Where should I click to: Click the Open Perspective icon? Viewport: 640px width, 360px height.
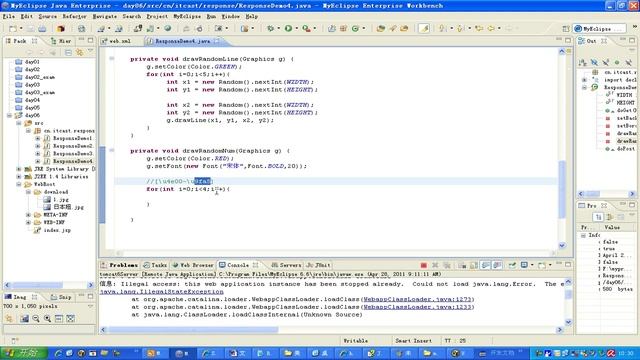(x=566, y=29)
